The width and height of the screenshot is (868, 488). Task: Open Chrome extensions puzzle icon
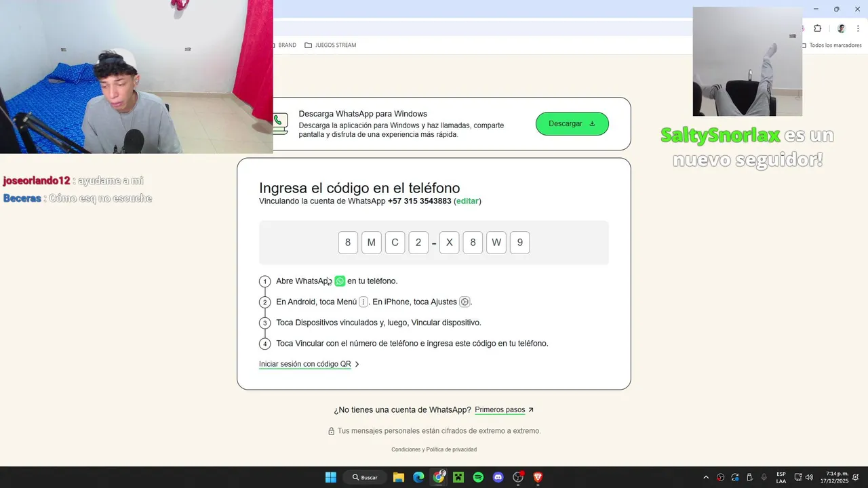pos(817,28)
